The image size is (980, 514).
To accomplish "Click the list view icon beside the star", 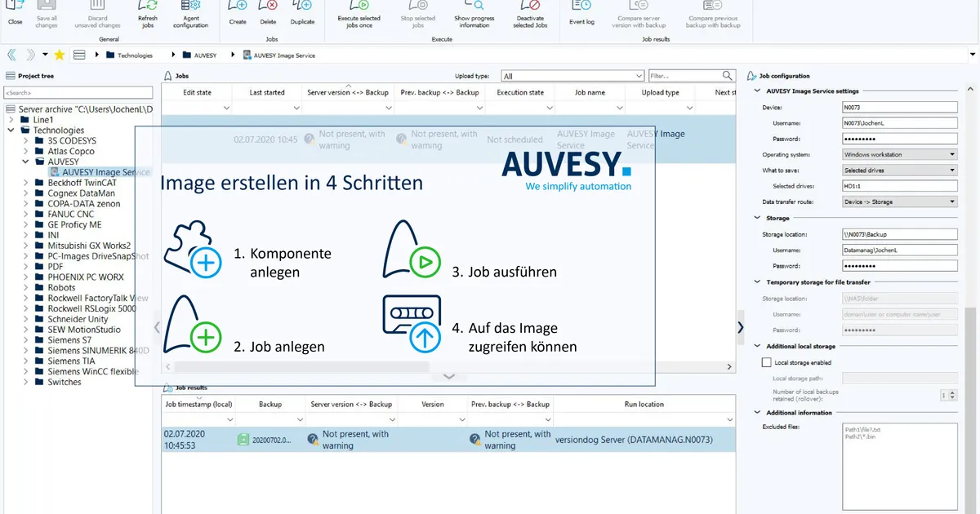I will [79, 55].
